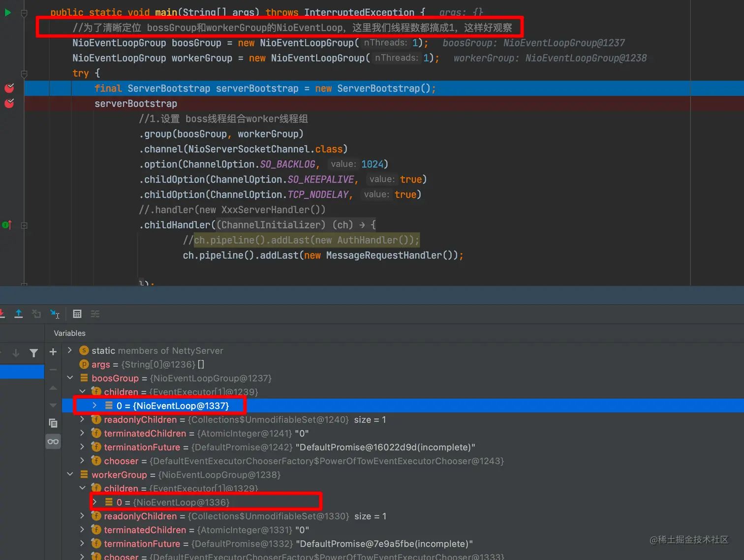Toggle breakpoint on the new ServerBootstrap() line

tap(9, 88)
